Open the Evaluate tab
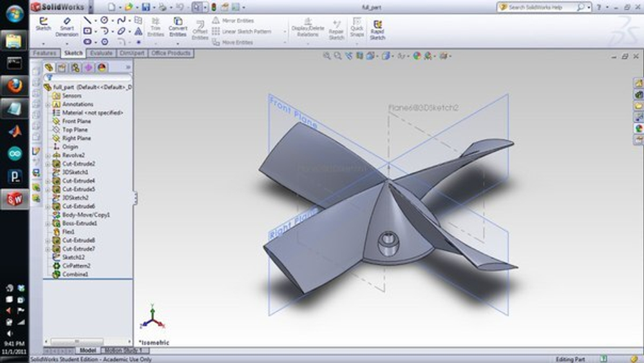The height and width of the screenshot is (363, 644). click(101, 53)
